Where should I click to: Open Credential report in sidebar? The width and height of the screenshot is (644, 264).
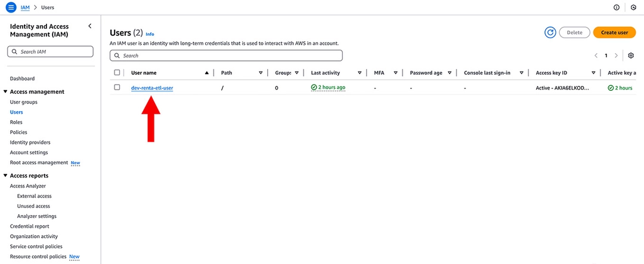(x=30, y=226)
